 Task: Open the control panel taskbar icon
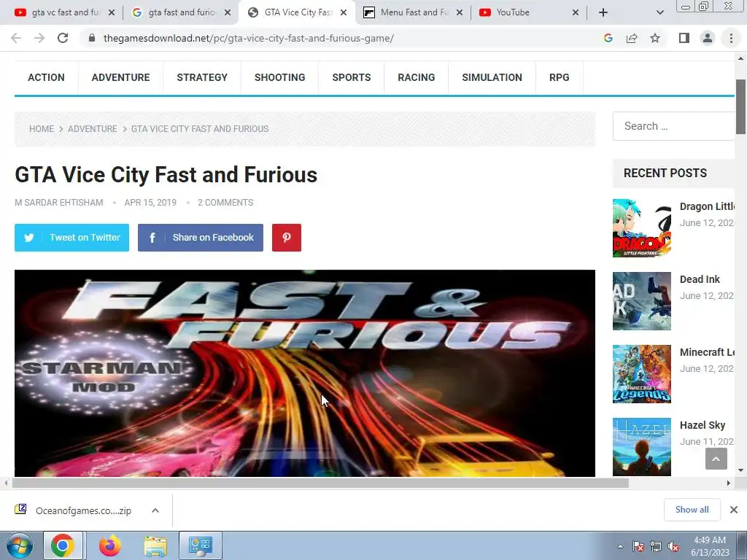(200, 545)
